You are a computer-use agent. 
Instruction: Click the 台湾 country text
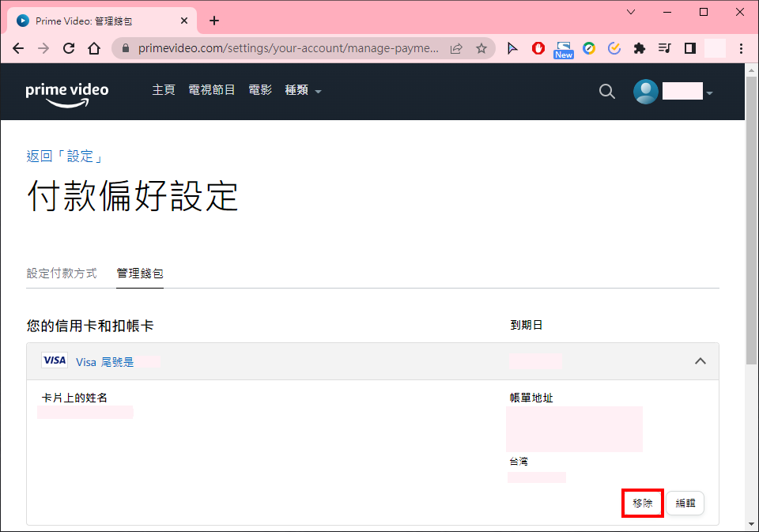(519, 462)
